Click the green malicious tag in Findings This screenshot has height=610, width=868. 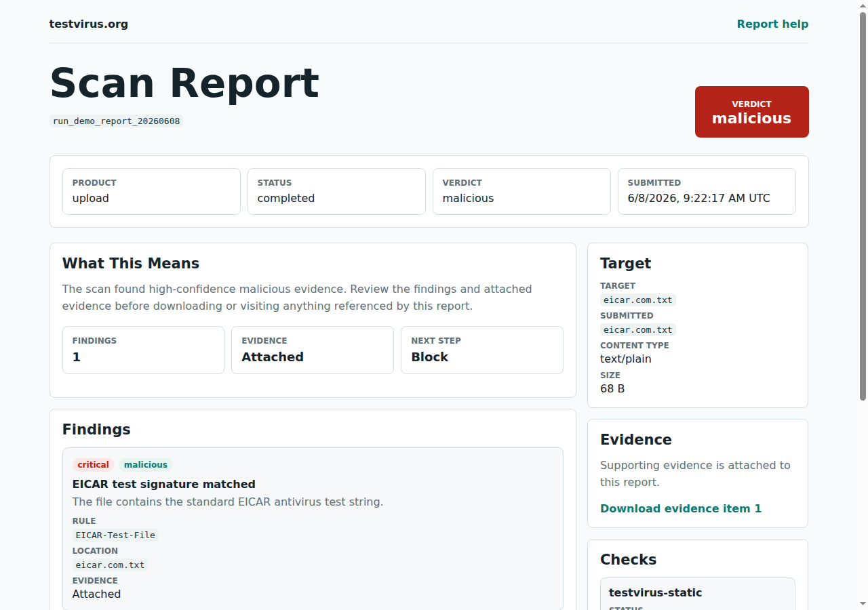click(146, 465)
